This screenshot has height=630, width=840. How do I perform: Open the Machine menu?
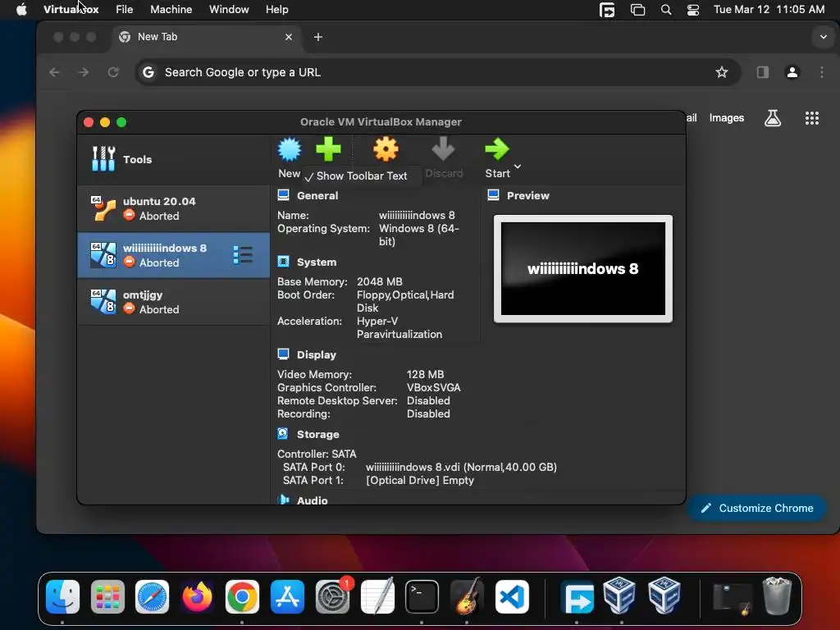click(x=171, y=9)
